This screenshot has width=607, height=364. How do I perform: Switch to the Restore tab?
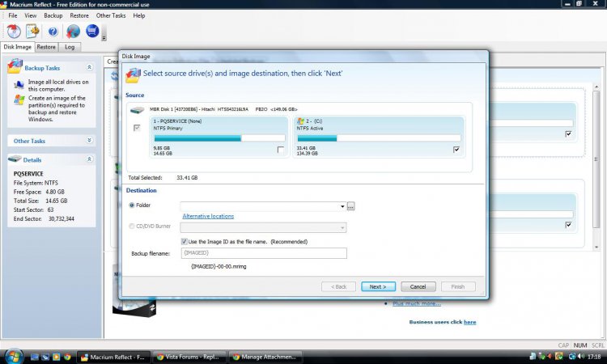46,47
